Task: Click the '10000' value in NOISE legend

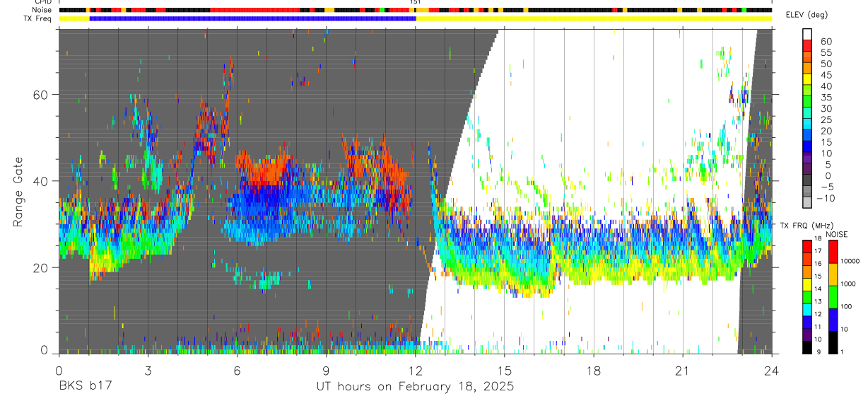Action: click(x=850, y=262)
